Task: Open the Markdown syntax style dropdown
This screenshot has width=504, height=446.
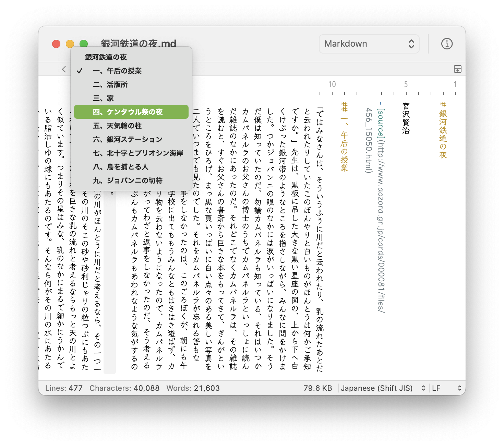Action: pos(369,44)
